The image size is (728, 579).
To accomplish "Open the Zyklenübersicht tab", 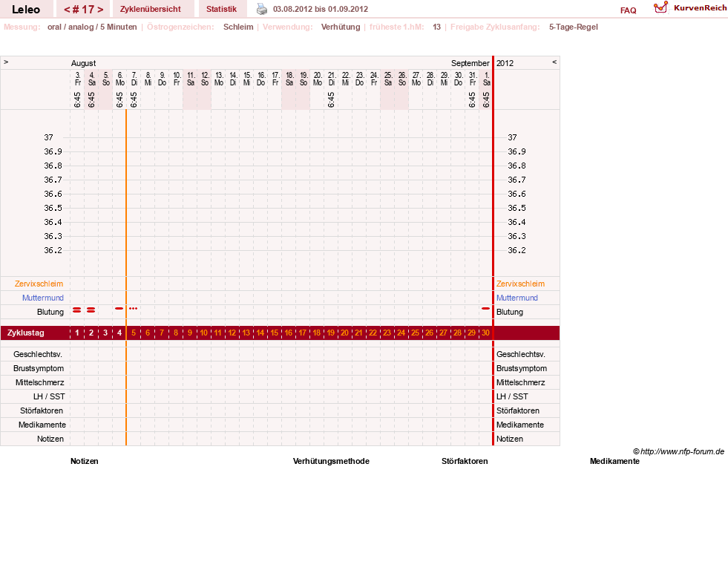I will 151,9.
